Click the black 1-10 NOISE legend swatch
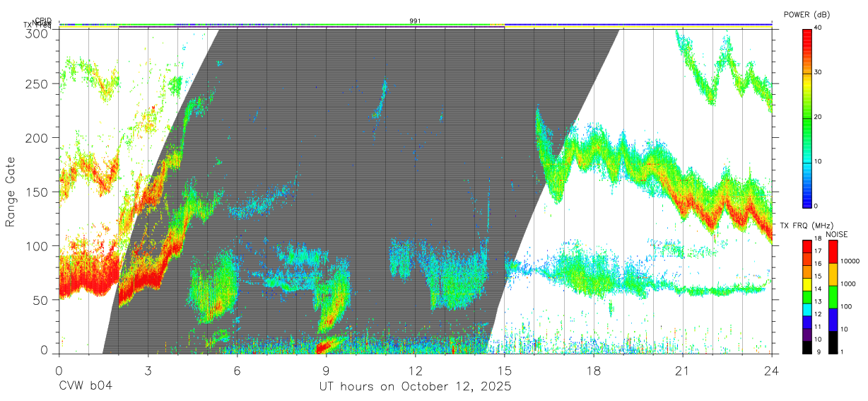The image size is (868, 401). tap(832, 342)
